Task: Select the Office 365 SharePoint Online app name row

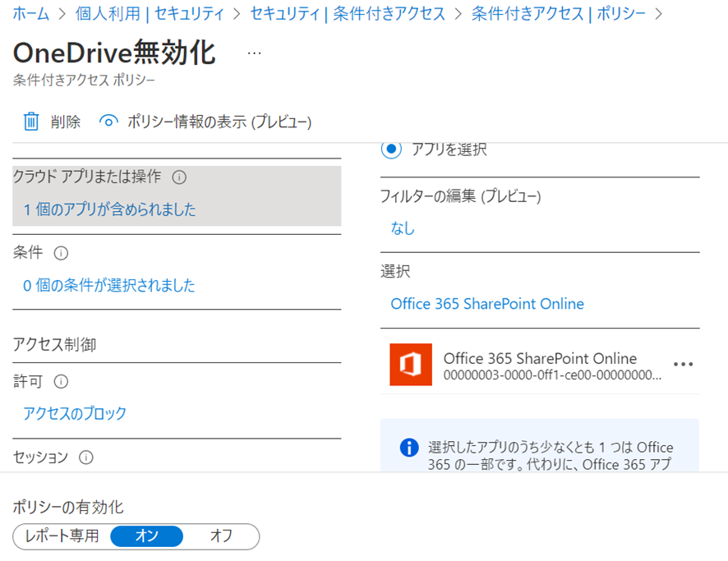Action: pyautogui.click(x=540, y=358)
